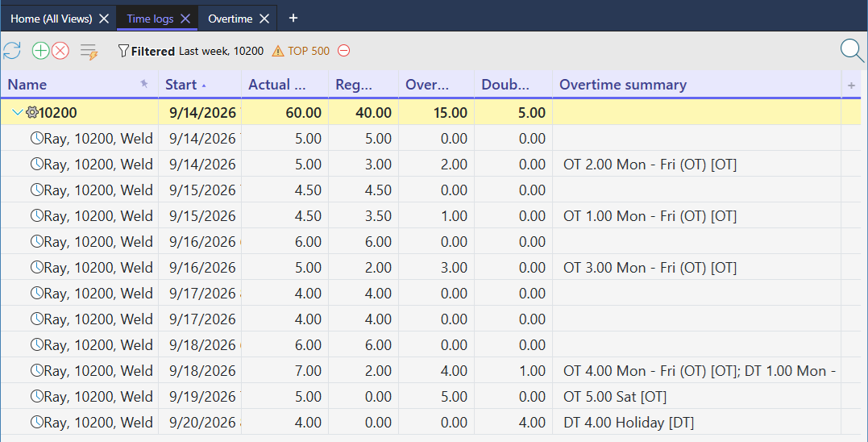
Task: Click 9/14/2026 date in 10200 group row
Action: pos(201,112)
